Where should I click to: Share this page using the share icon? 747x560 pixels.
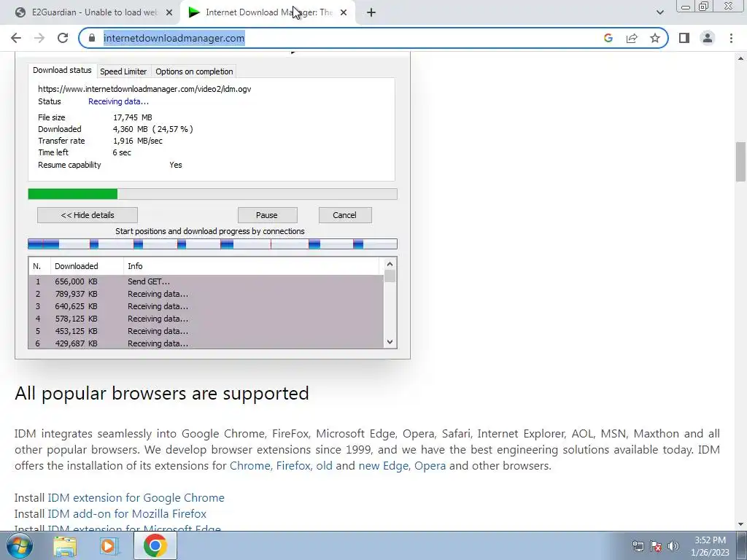(632, 38)
